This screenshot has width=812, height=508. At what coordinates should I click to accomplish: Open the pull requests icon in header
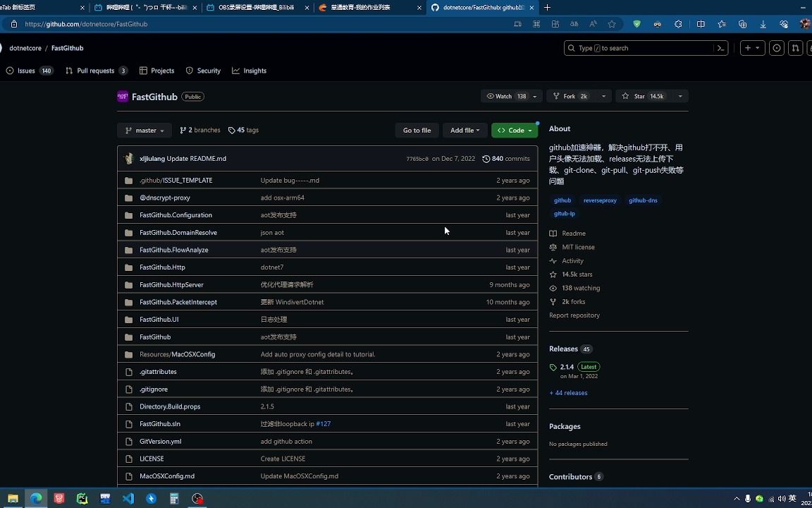pos(795,48)
